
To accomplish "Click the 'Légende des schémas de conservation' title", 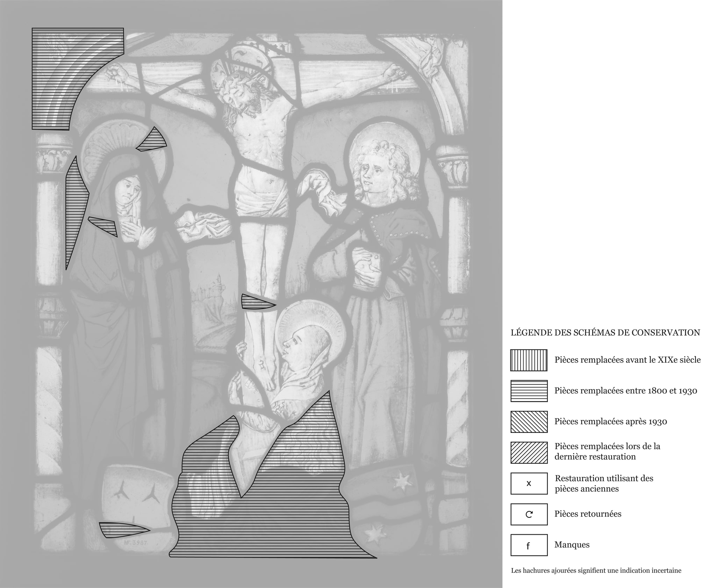I will (x=605, y=333).
